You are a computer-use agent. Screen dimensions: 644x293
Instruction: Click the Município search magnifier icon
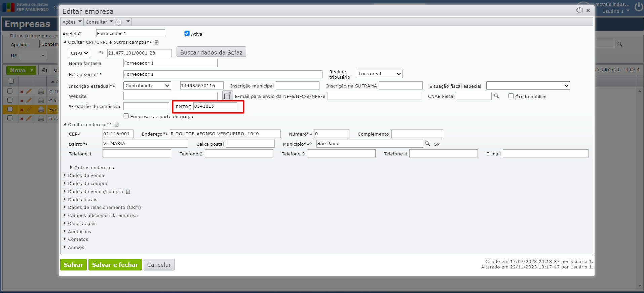pyautogui.click(x=428, y=144)
